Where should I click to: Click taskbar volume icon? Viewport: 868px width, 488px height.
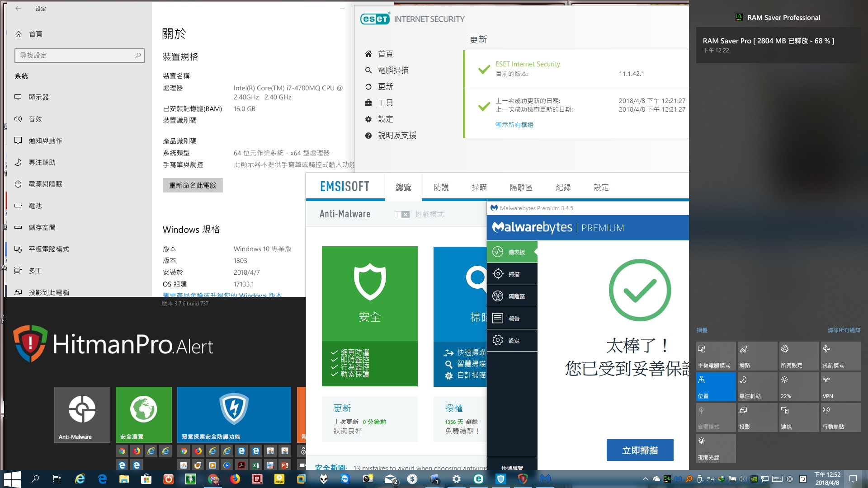coord(743,479)
